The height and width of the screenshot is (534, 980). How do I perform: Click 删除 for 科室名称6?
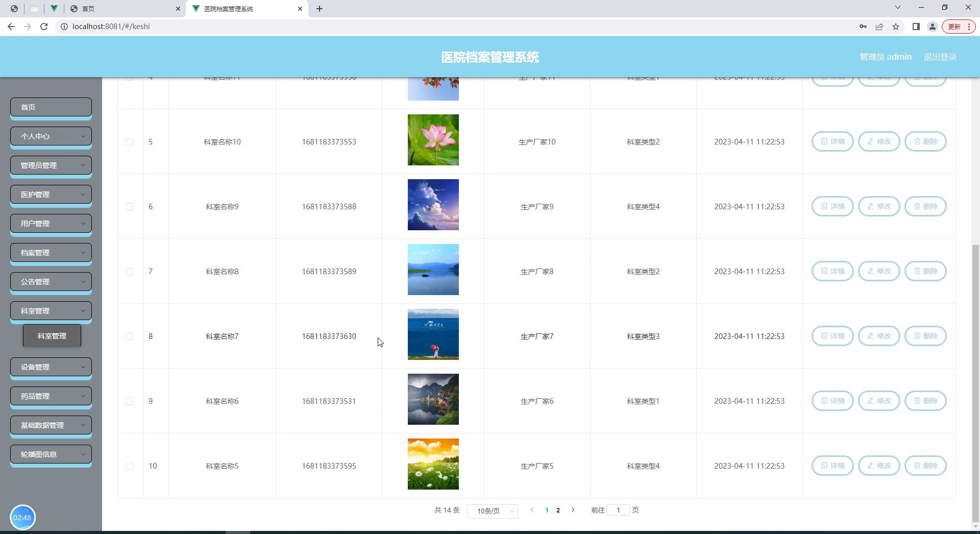pyautogui.click(x=925, y=401)
